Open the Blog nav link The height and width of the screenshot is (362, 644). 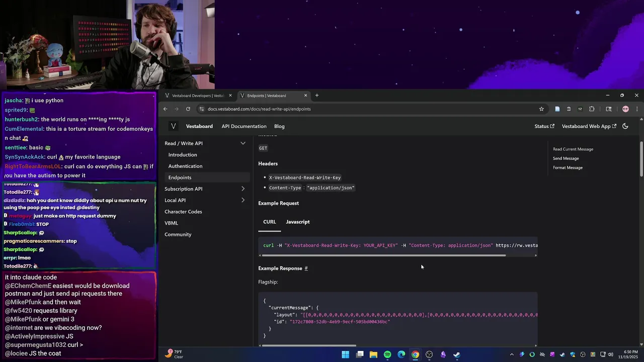click(279, 126)
